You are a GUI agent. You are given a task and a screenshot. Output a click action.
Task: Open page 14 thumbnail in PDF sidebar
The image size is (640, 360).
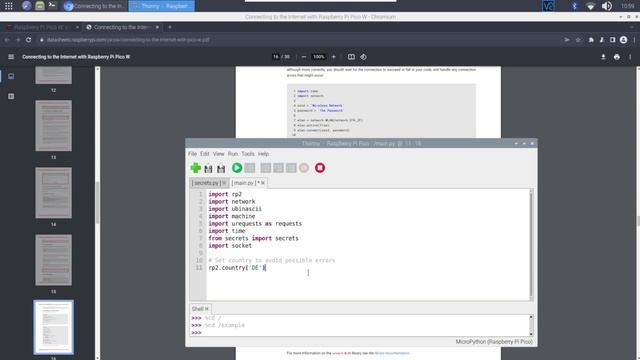tap(53, 193)
